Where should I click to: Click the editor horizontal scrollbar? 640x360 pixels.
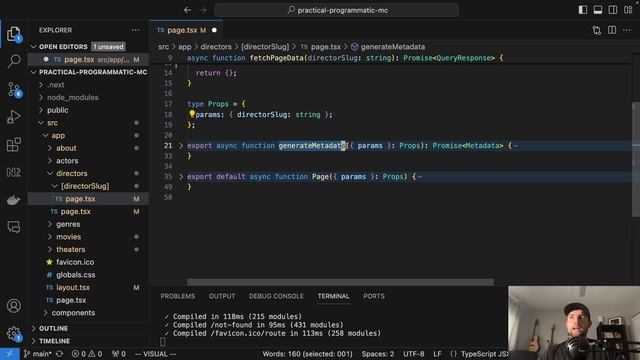tap(340, 282)
